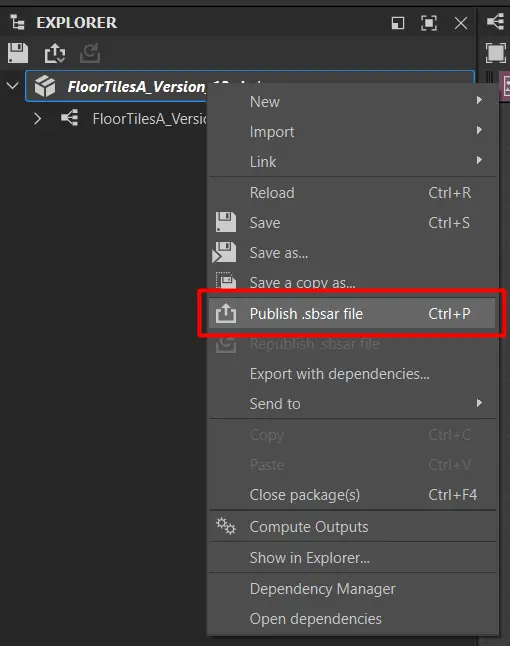Click the Save icon in the Explorer toolbar
Image resolution: width=510 pixels, height=646 pixels.
pyautogui.click(x=18, y=53)
